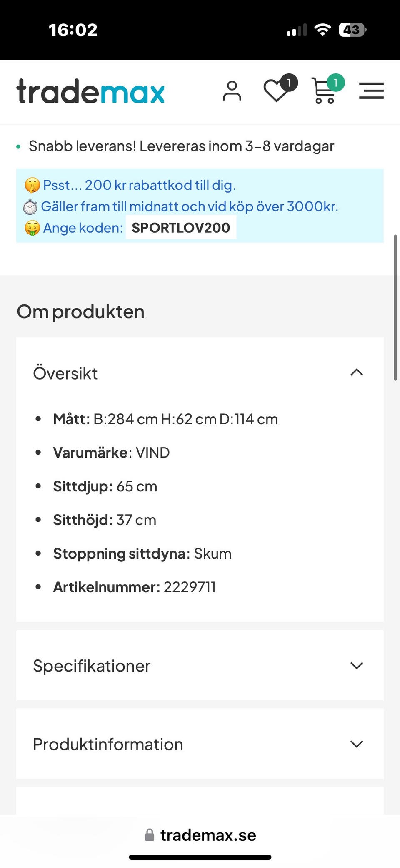400x868 pixels.
Task: Click the stopwatch emoji in the discount banner
Action: pos(29,206)
